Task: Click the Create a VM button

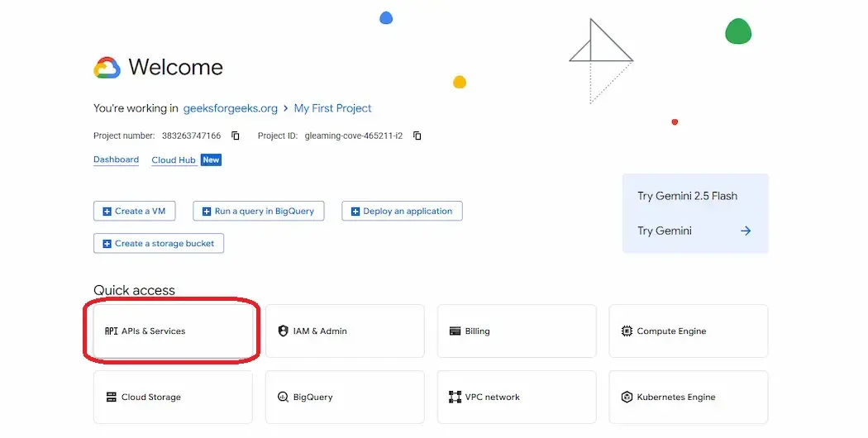Action: pos(135,211)
